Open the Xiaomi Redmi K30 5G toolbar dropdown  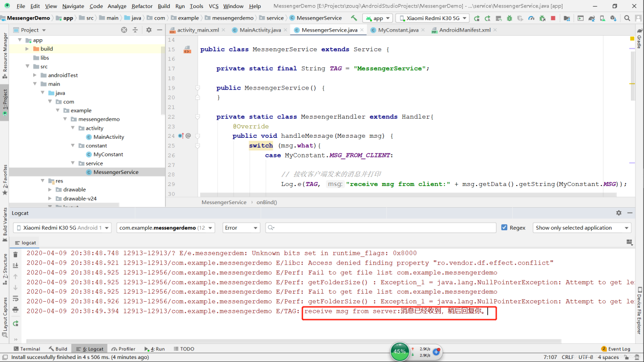point(432,18)
